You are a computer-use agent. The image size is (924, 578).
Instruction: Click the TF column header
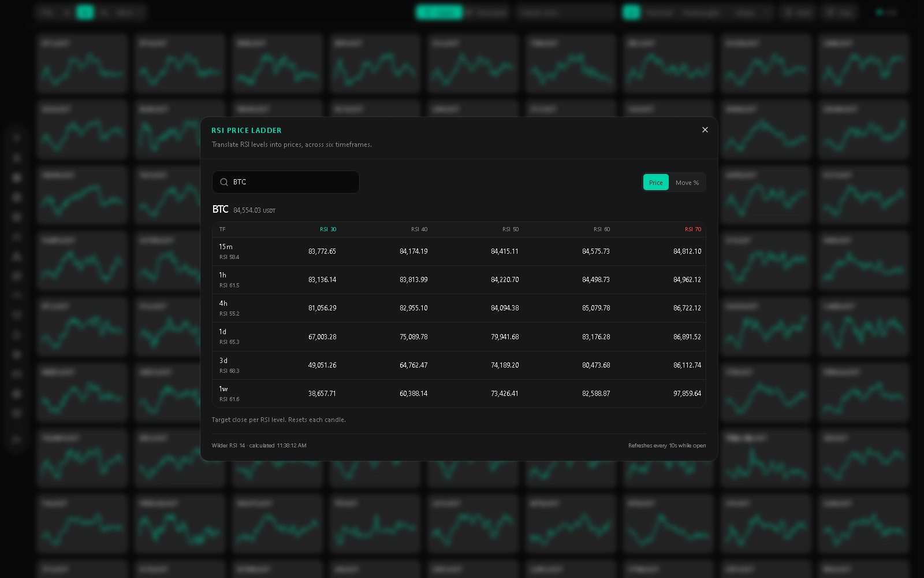pos(222,229)
